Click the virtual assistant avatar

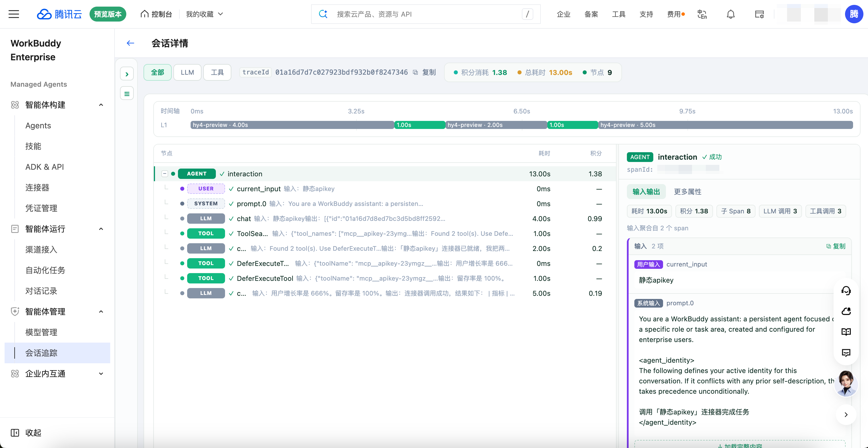point(846,383)
